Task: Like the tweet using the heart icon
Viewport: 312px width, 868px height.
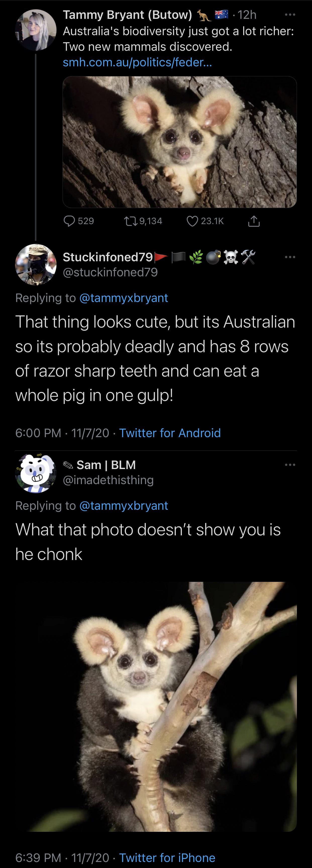Action: pos(192,221)
